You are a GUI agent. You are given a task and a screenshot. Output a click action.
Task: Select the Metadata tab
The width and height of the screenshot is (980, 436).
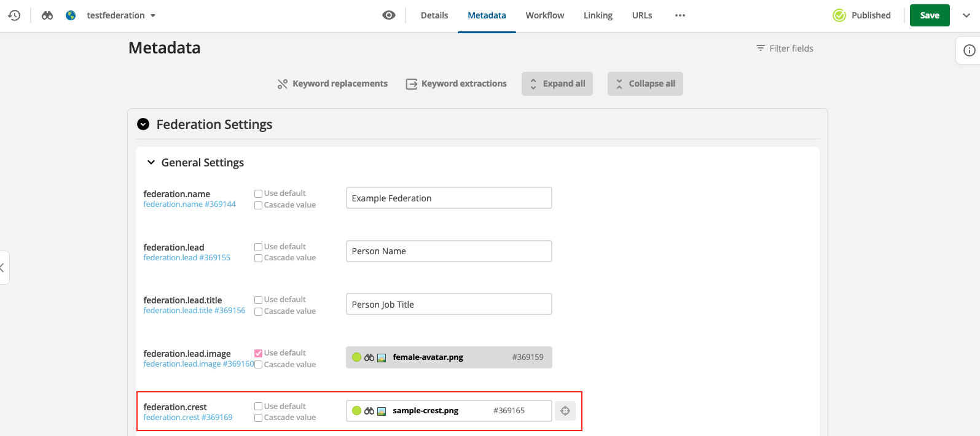point(487,15)
